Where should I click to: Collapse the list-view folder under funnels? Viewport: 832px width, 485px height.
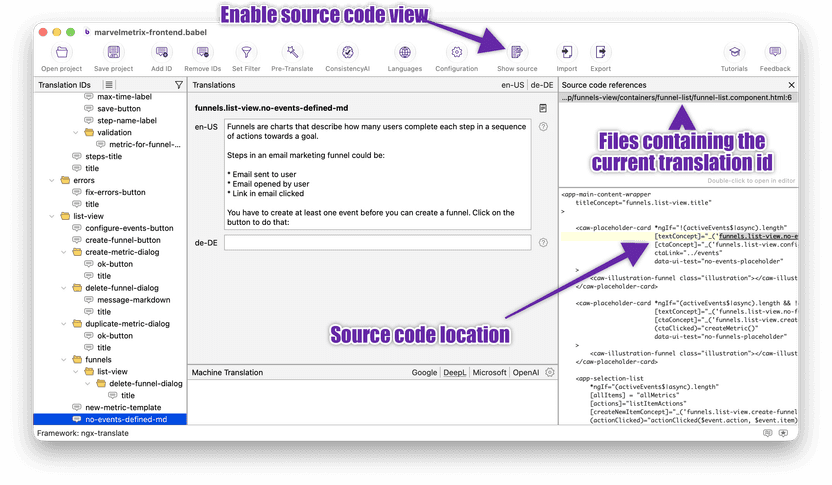click(x=75, y=372)
